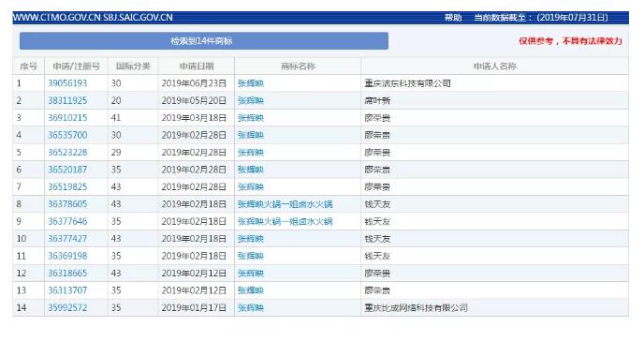Open 张辉映 trademark name in row 2

pyautogui.click(x=251, y=100)
